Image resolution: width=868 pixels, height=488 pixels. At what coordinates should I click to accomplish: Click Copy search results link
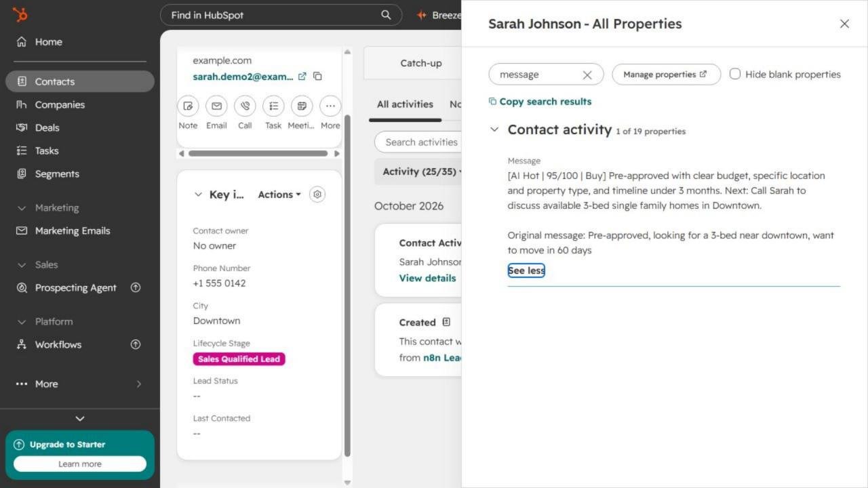[540, 102]
